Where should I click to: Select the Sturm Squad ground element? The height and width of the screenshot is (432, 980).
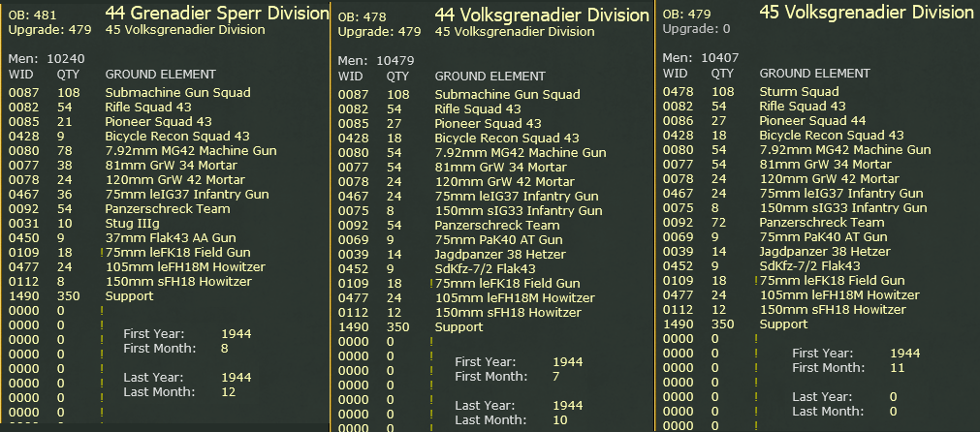point(799,92)
